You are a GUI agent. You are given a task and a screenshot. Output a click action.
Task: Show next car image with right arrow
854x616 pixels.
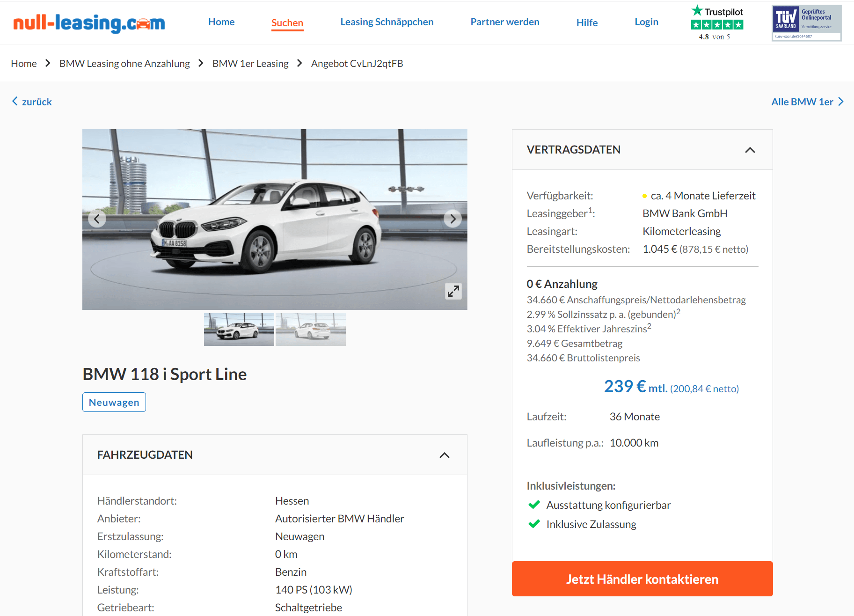[x=453, y=219]
